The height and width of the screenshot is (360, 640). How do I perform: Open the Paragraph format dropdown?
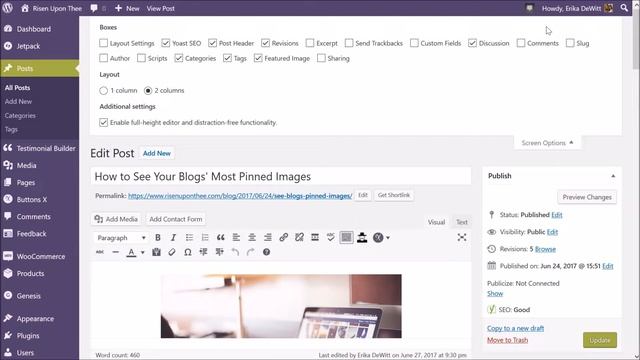click(121, 238)
